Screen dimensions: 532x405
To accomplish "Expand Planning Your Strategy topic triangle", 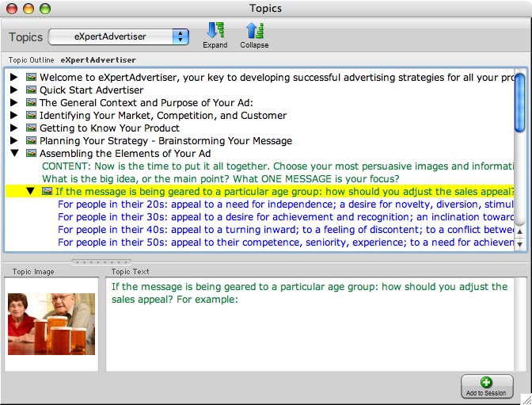I will [14, 140].
